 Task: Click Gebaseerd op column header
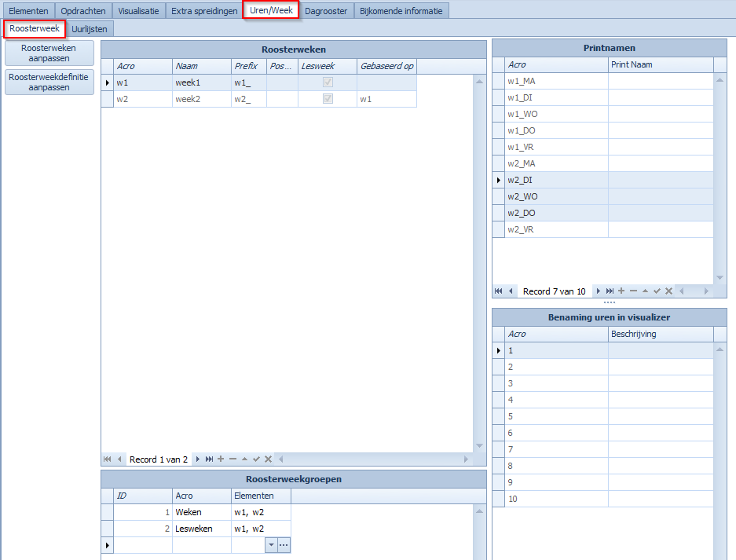coord(386,66)
